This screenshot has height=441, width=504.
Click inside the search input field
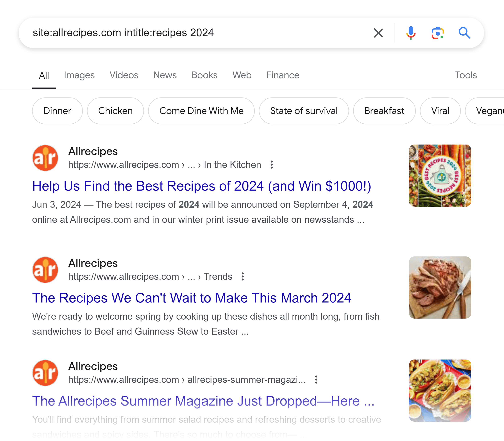tap(172, 33)
